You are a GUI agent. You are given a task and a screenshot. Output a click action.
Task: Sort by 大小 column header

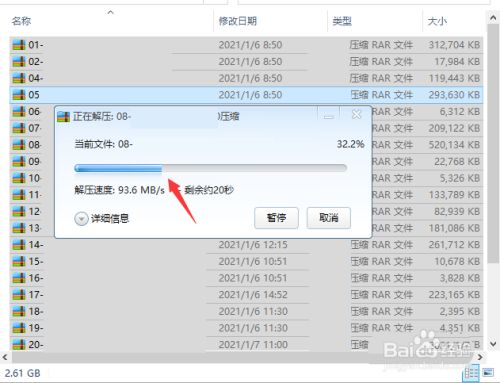(437, 21)
